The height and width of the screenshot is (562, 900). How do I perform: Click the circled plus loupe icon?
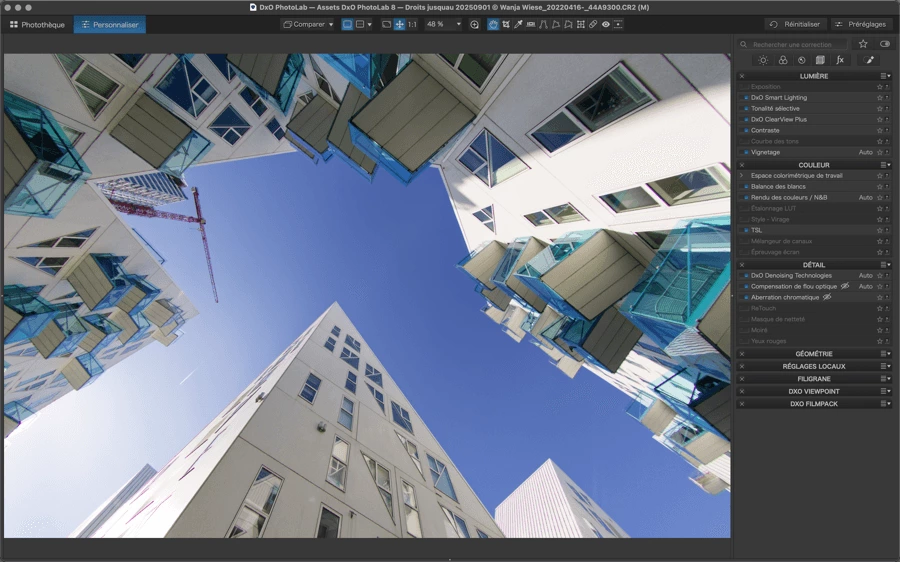point(474,25)
